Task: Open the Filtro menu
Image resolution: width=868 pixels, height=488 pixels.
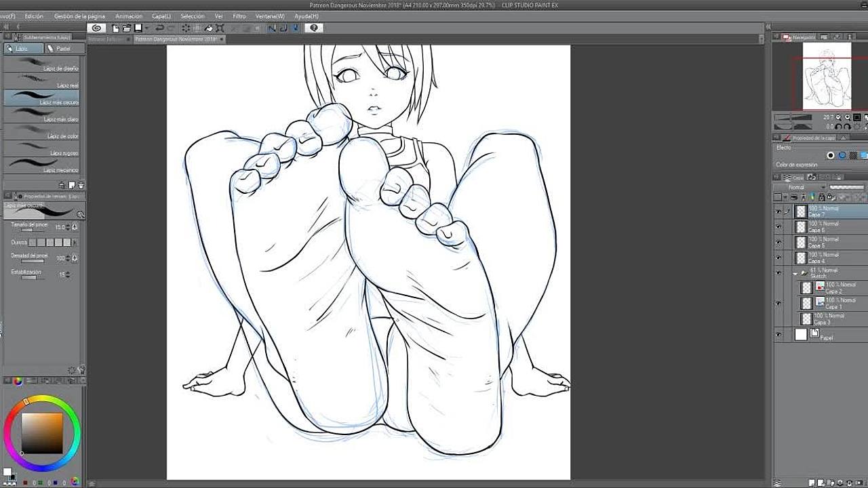Action: coord(239,16)
